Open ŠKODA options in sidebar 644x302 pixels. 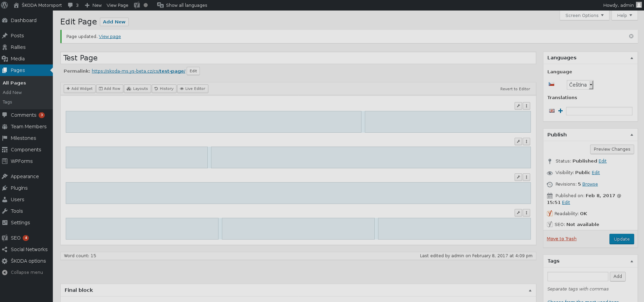click(26, 261)
